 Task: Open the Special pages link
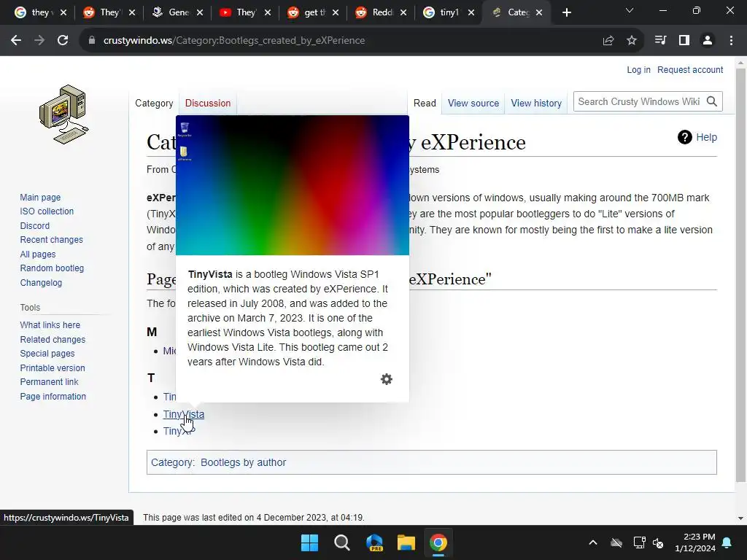click(47, 354)
